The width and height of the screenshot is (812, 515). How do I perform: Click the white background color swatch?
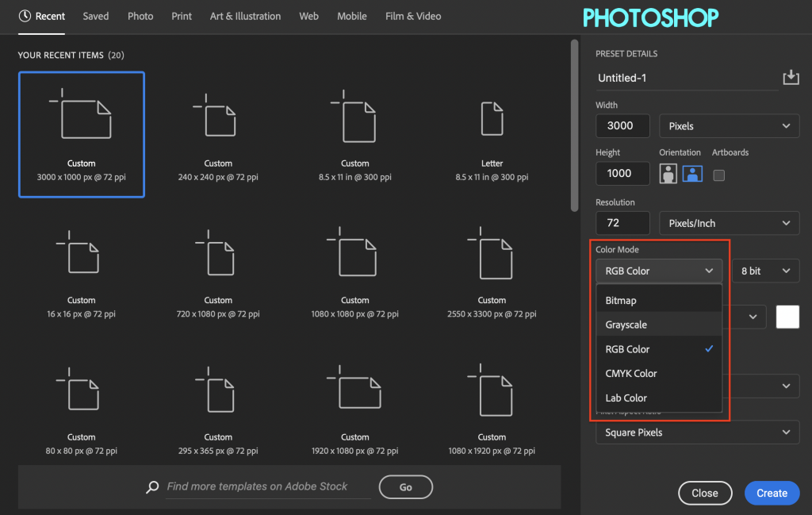787,317
